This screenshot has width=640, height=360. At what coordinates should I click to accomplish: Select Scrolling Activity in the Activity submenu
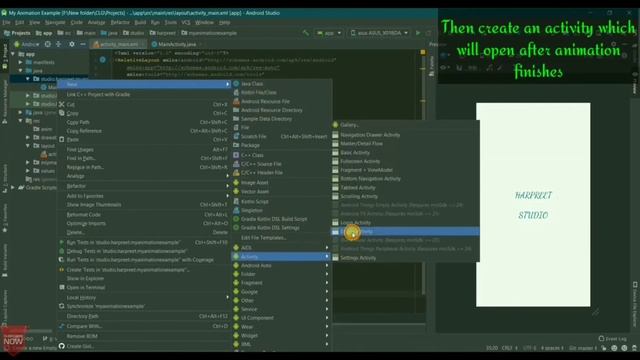coord(405,196)
